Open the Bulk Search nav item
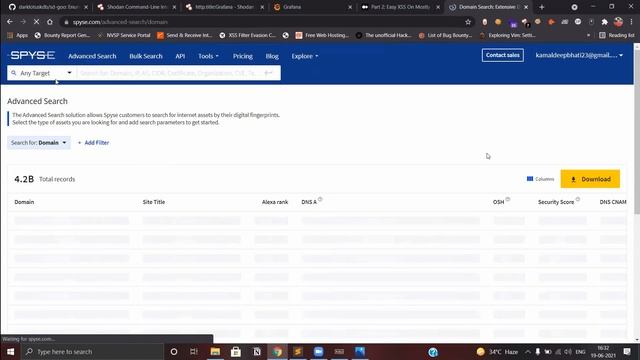The image size is (640, 360). pyautogui.click(x=146, y=56)
